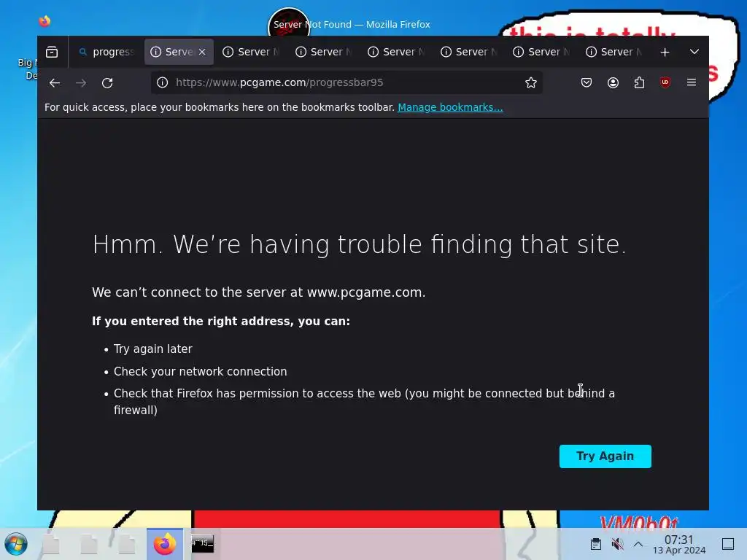Save page to Pocket
The height and width of the screenshot is (560, 747).
click(587, 82)
